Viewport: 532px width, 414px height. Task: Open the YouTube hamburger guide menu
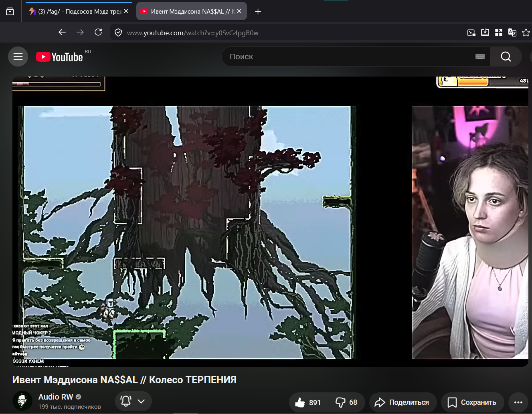point(18,57)
